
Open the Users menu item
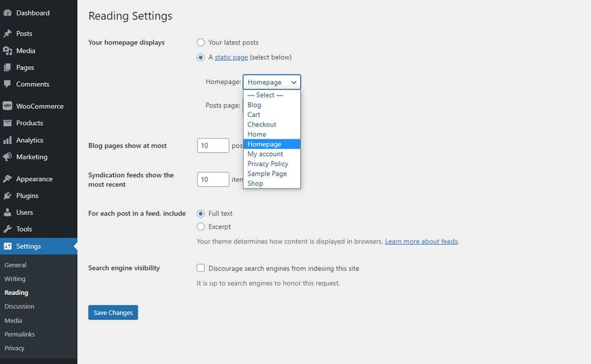[x=38, y=212]
